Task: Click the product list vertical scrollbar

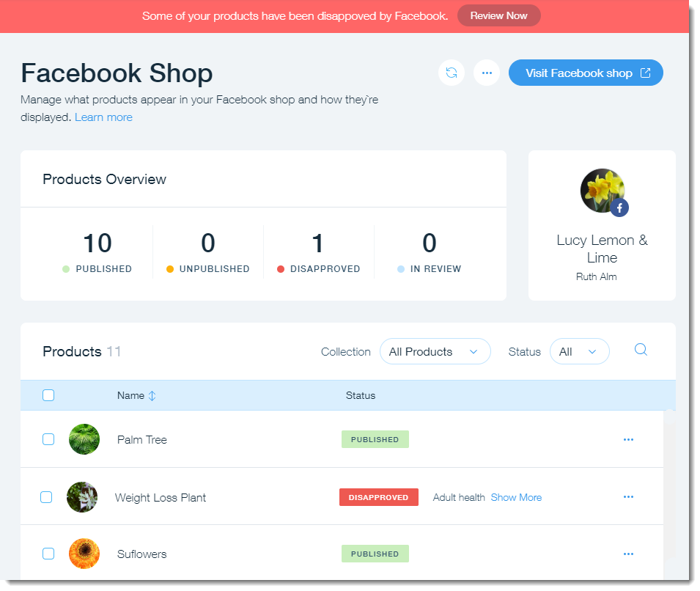Action: coord(669,484)
